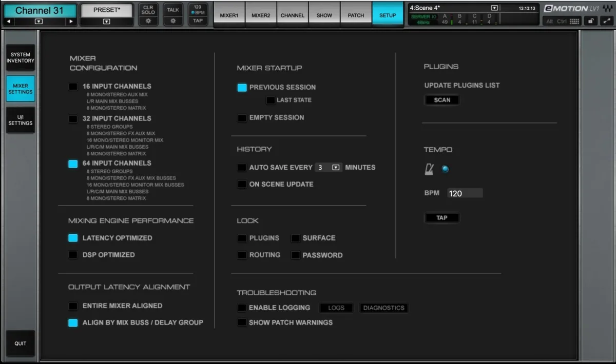Select the 32 INPUT CHANNELS configuration
This screenshot has width=616, height=364.
click(73, 118)
